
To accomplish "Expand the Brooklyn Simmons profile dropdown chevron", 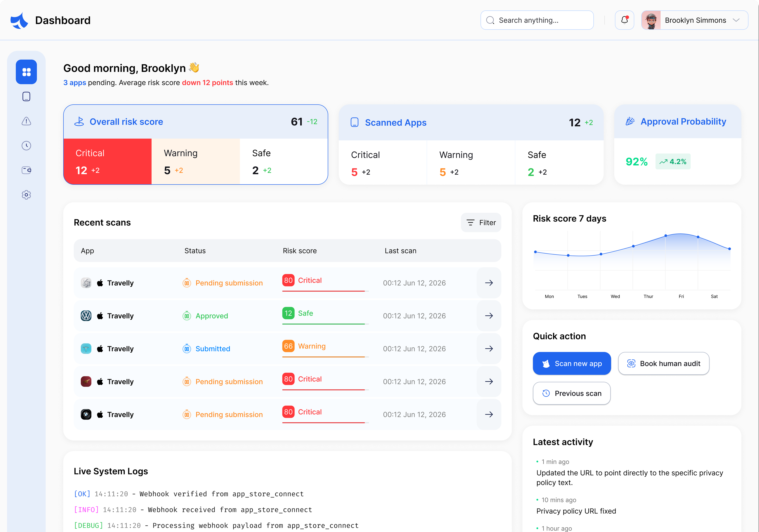I will (736, 20).
